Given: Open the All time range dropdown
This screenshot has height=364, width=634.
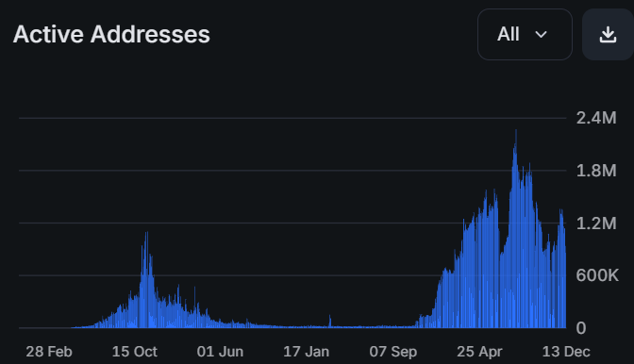Looking at the screenshot, I should [525, 34].
